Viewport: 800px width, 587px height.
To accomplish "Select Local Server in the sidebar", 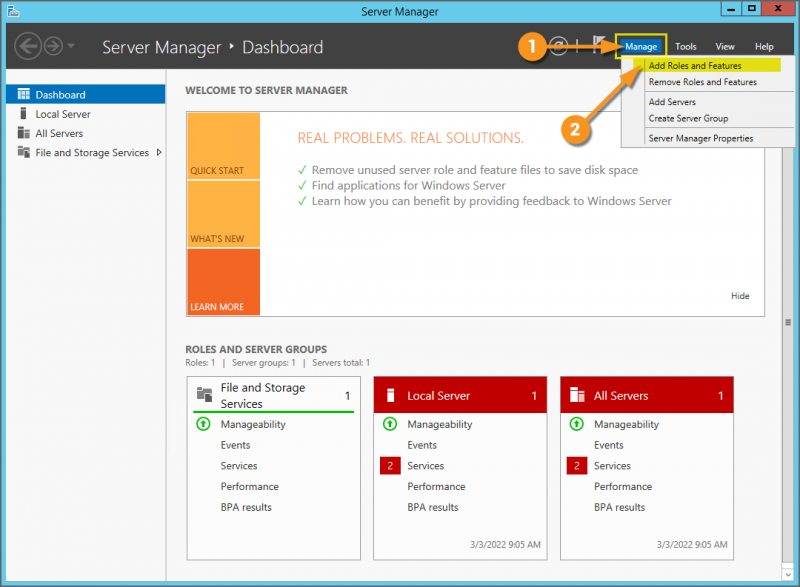I will [86, 114].
